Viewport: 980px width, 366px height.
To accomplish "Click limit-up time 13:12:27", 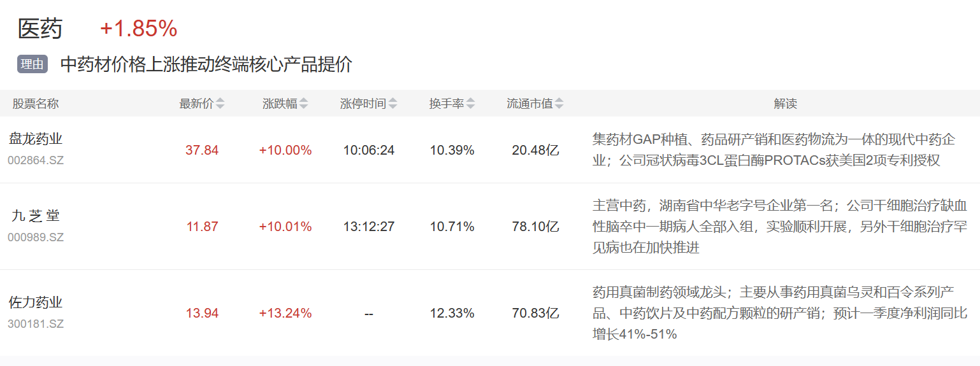I will coord(369,227).
